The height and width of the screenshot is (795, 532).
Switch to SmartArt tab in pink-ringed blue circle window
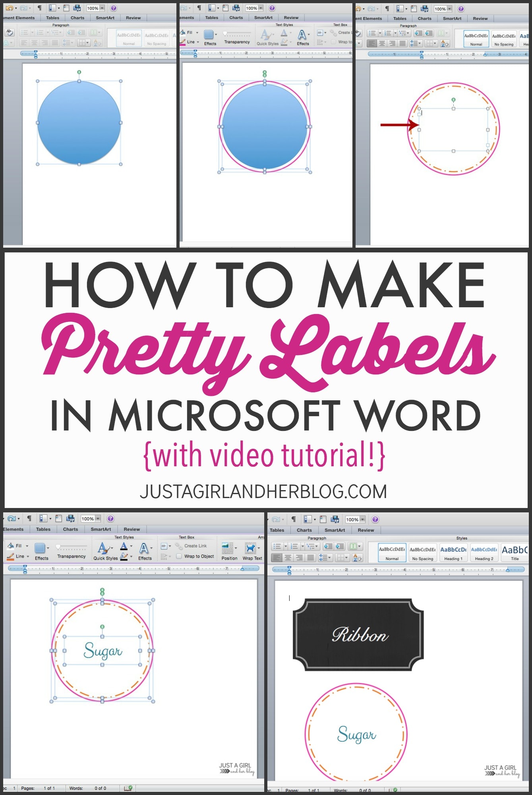(263, 17)
